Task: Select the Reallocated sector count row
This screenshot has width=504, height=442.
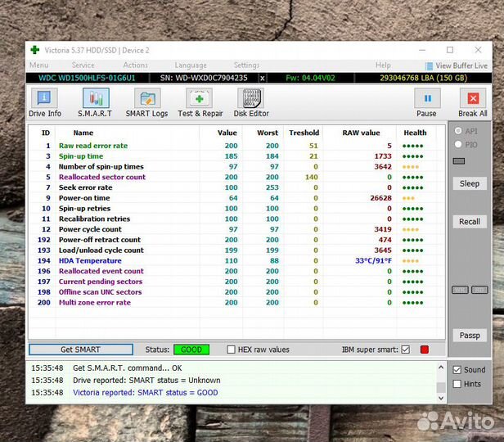Action: click(x=237, y=177)
